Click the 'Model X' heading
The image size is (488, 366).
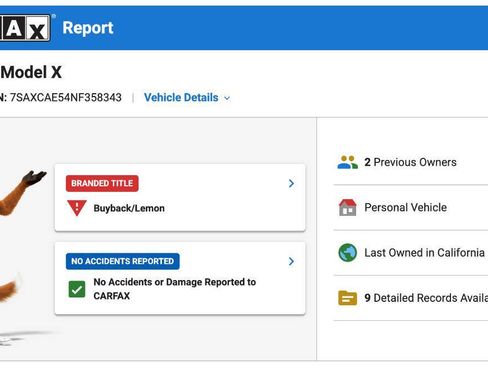(31, 72)
